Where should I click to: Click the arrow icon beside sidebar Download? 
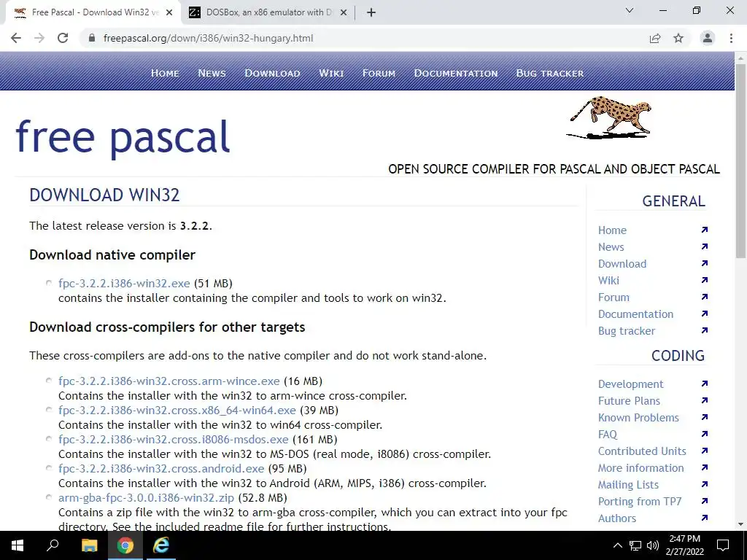pos(705,263)
